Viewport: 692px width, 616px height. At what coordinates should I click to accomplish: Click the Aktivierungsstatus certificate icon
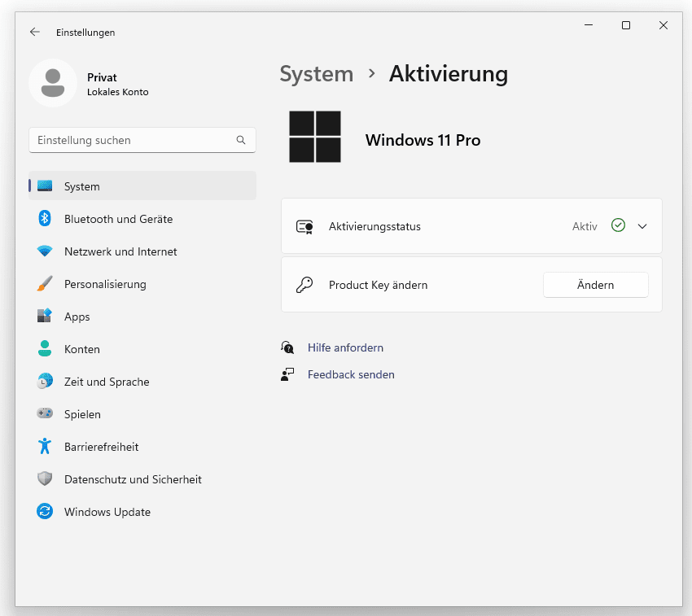tap(304, 227)
